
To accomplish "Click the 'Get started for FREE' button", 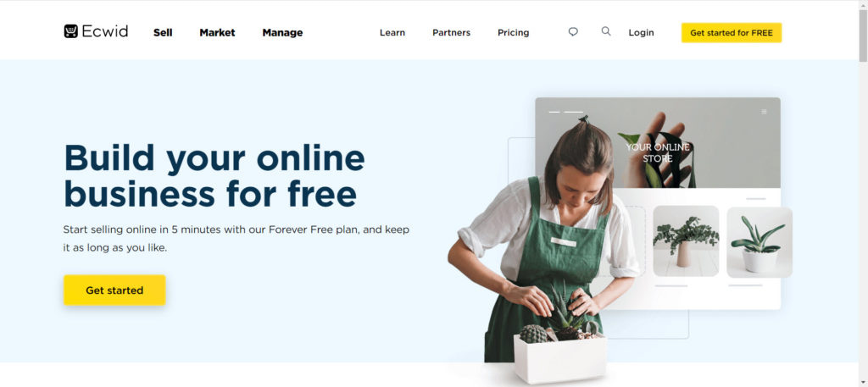I will point(732,33).
